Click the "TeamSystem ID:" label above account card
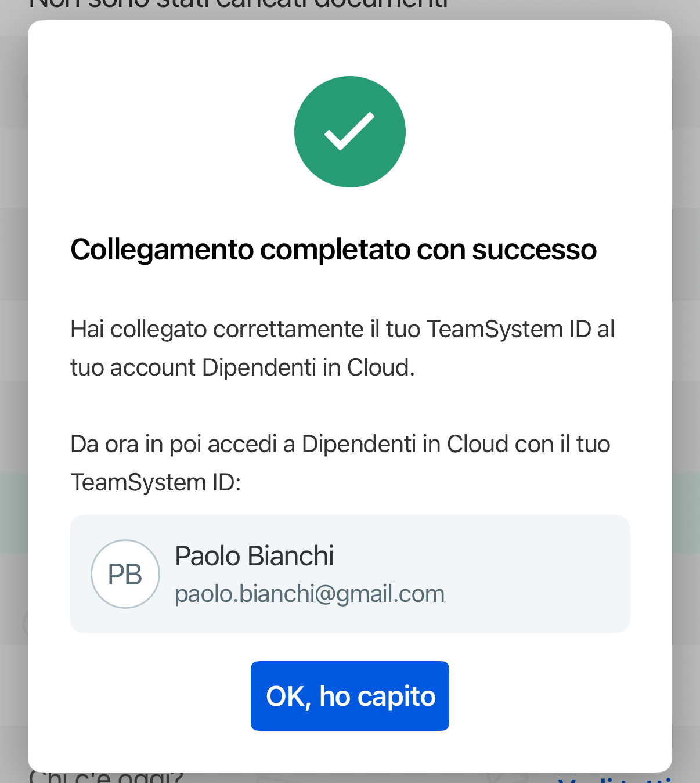This screenshot has height=783, width=700. [156, 482]
